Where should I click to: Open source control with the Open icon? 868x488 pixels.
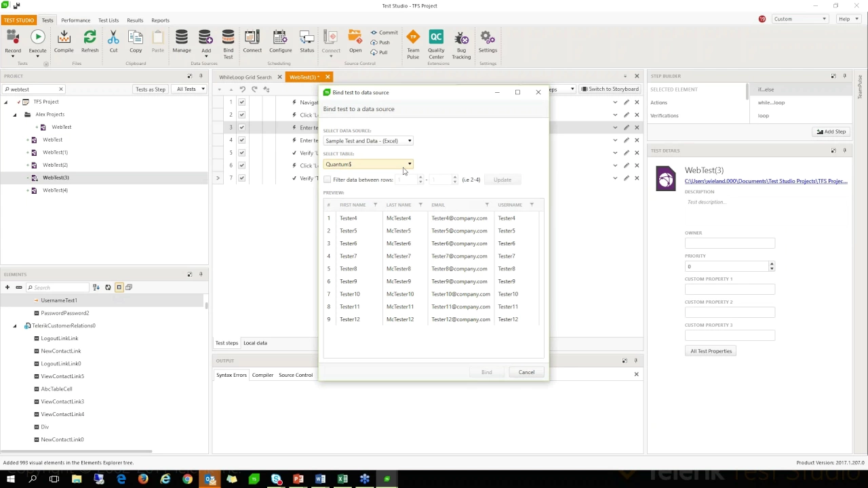click(355, 42)
